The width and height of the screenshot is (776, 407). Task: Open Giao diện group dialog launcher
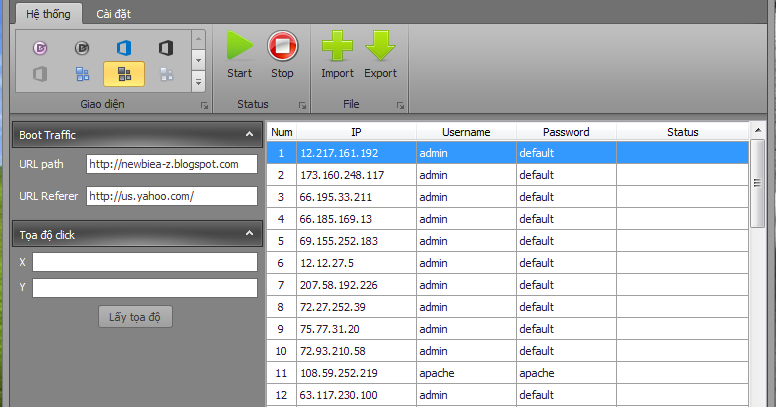coord(204,105)
